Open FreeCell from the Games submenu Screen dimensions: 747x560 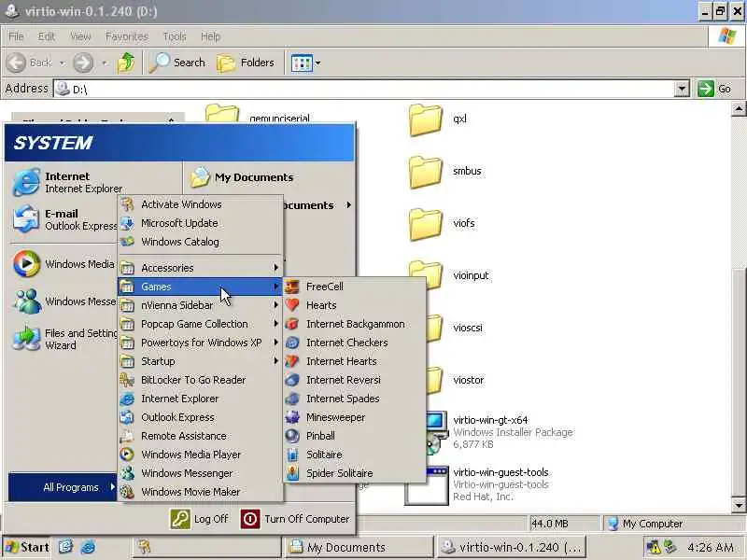pyautogui.click(x=355, y=287)
